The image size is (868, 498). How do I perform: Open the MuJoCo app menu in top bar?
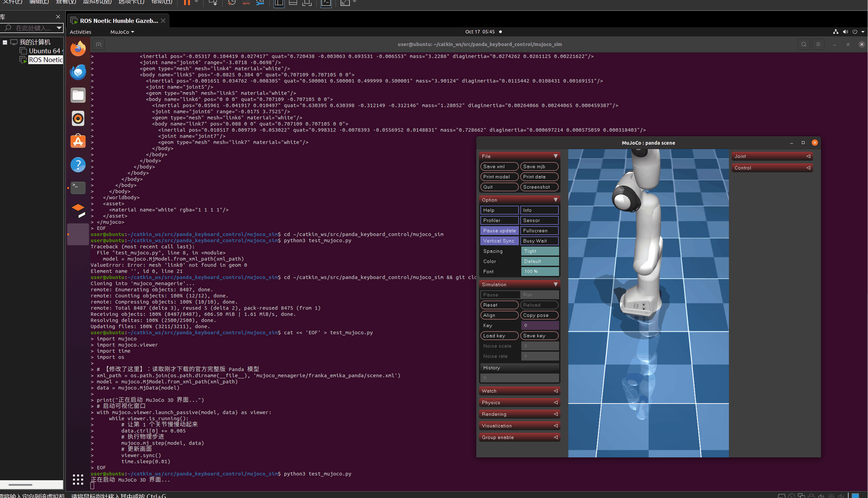pos(122,32)
